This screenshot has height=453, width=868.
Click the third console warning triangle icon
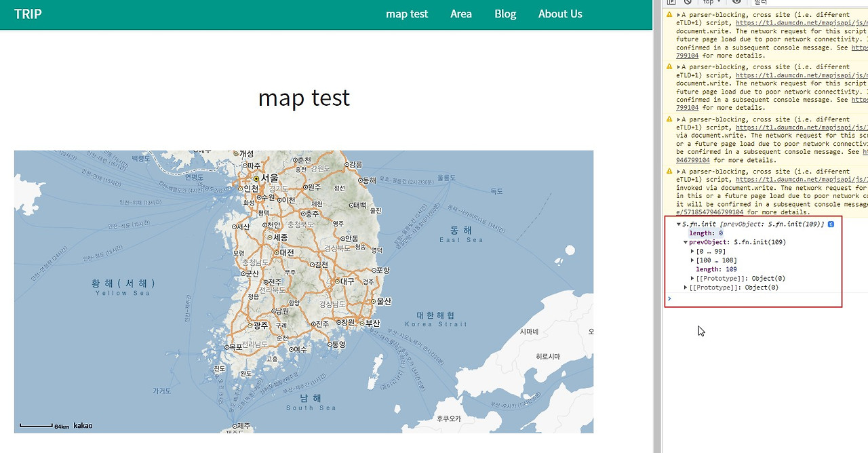click(x=669, y=119)
